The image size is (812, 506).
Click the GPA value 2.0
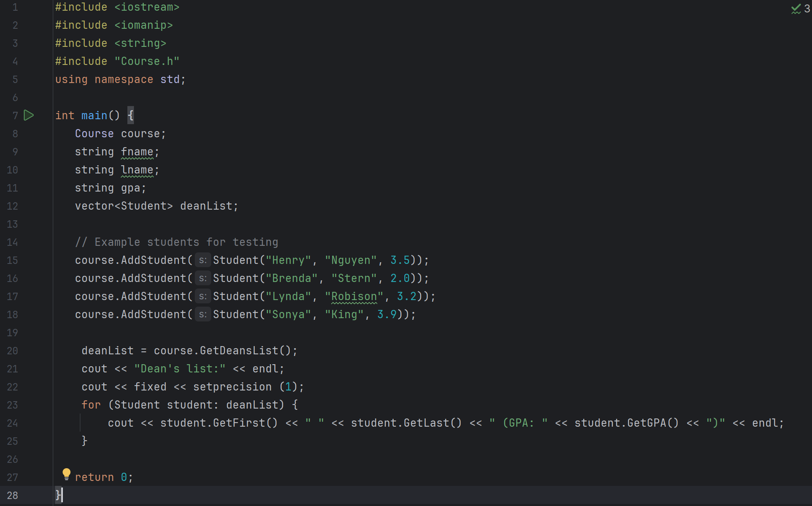pyautogui.click(x=400, y=278)
